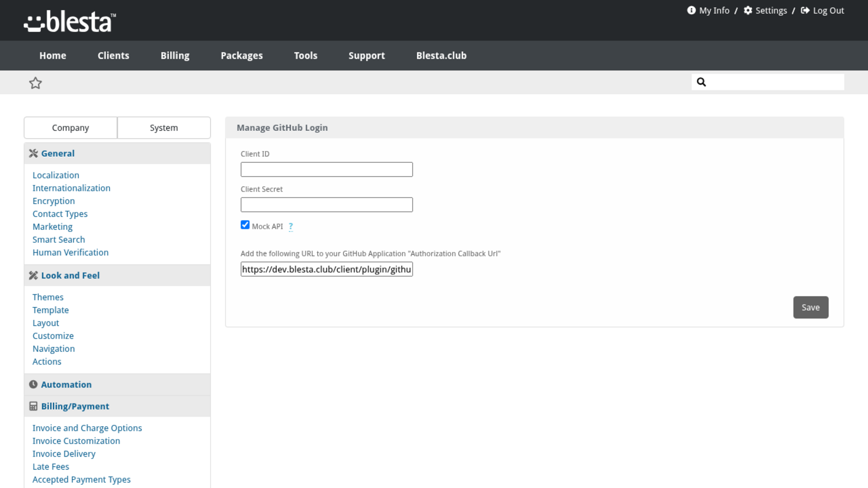Click the favorite star icon

click(x=35, y=83)
